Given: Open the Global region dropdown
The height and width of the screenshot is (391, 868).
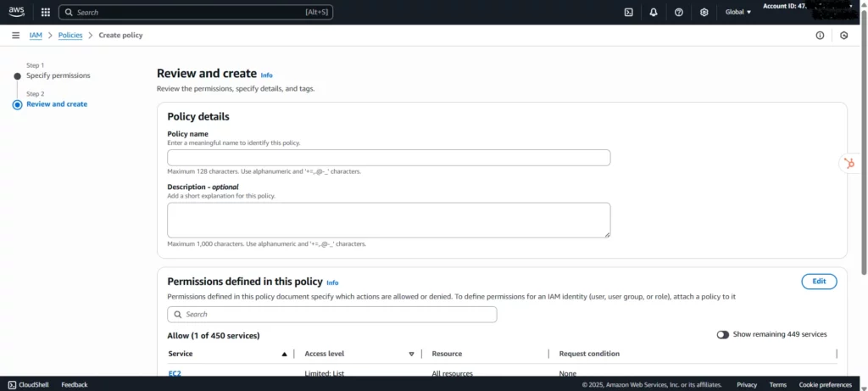Looking at the screenshot, I should click(738, 12).
